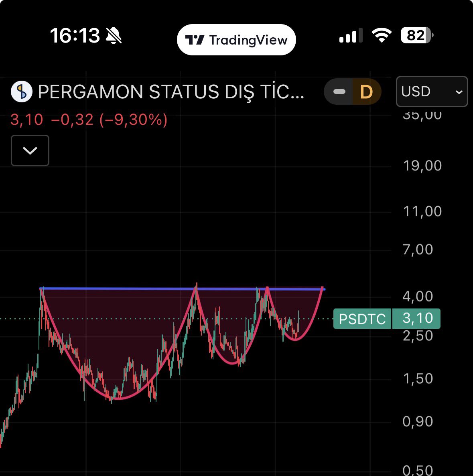The height and width of the screenshot is (476, 473).
Task: Click the 7,00 price axis label
Action: click(418, 250)
